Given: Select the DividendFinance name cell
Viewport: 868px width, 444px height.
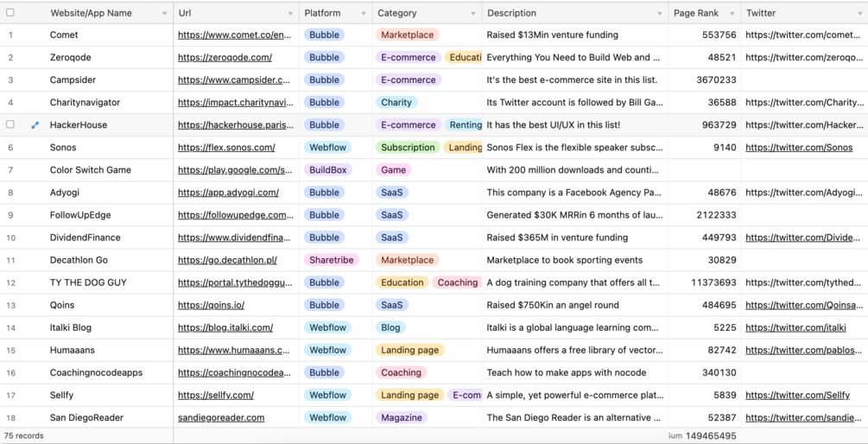Looking at the screenshot, I should click(x=85, y=238).
